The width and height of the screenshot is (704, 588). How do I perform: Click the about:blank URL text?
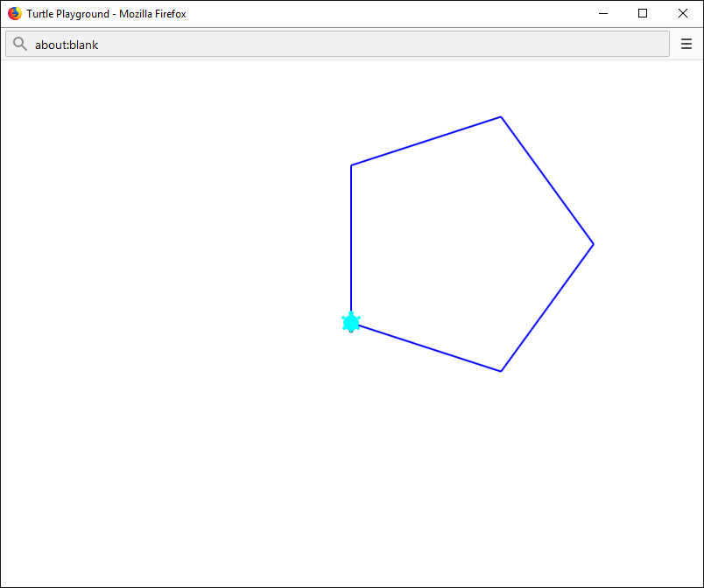pyautogui.click(x=67, y=45)
